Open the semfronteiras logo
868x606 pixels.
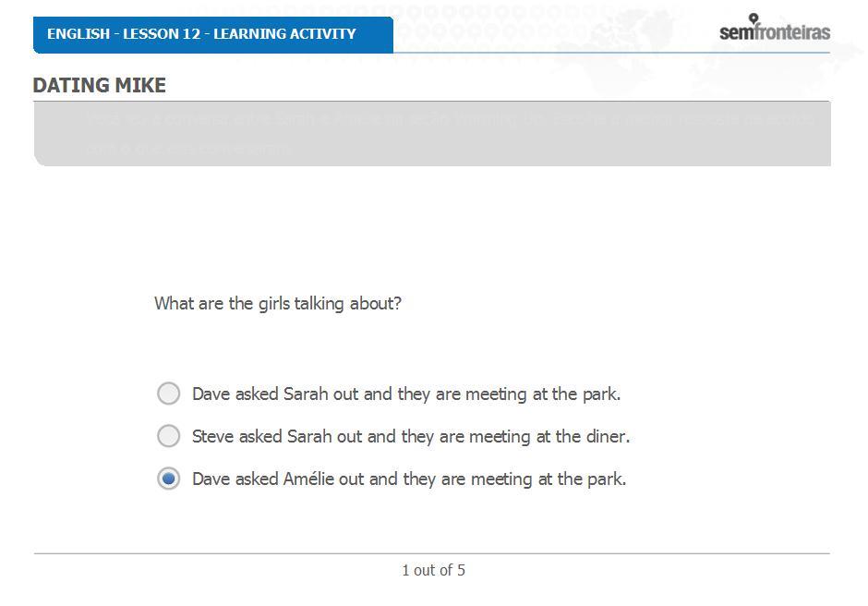pos(775,31)
